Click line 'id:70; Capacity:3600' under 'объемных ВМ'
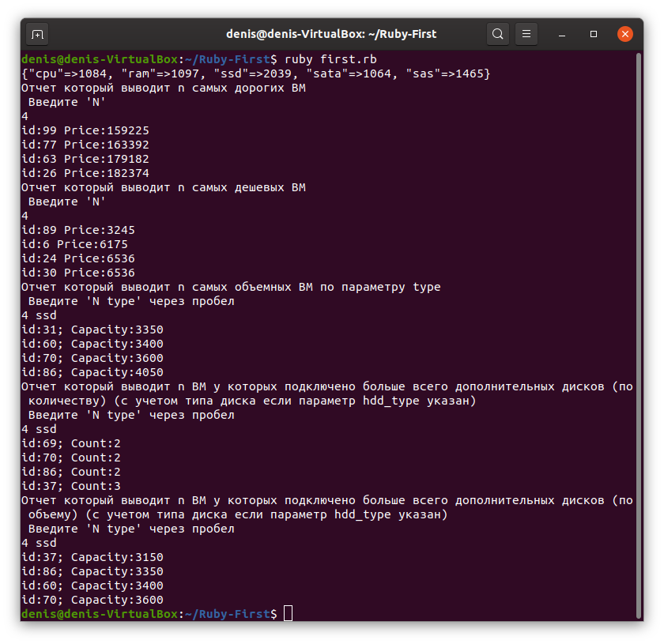 pyautogui.click(x=92, y=358)
